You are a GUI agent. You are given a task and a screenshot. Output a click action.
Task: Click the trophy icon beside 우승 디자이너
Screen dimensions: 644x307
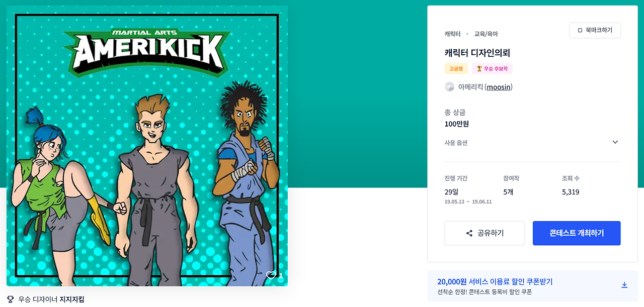tap(11, 299)
